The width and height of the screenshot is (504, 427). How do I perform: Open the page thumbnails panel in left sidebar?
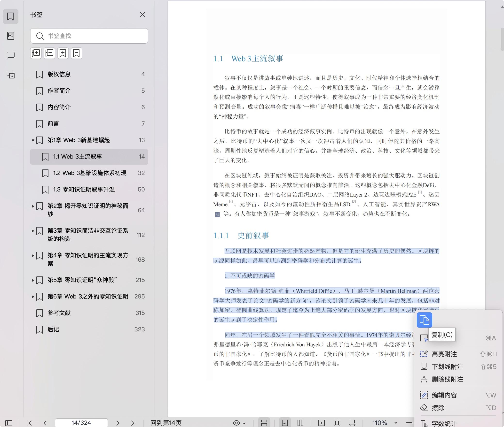pos(11,36)
